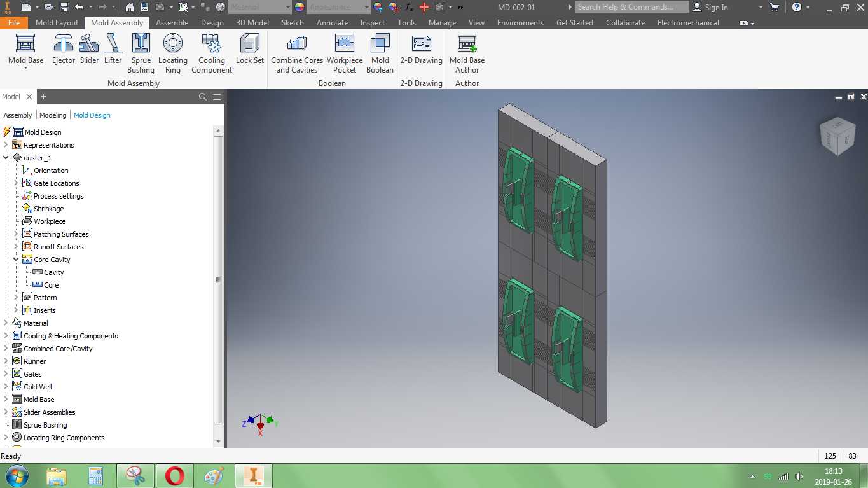This screenshot has width=868, height=488.
Task: Add a Locating Ring
Action: [x=173, y=53]
